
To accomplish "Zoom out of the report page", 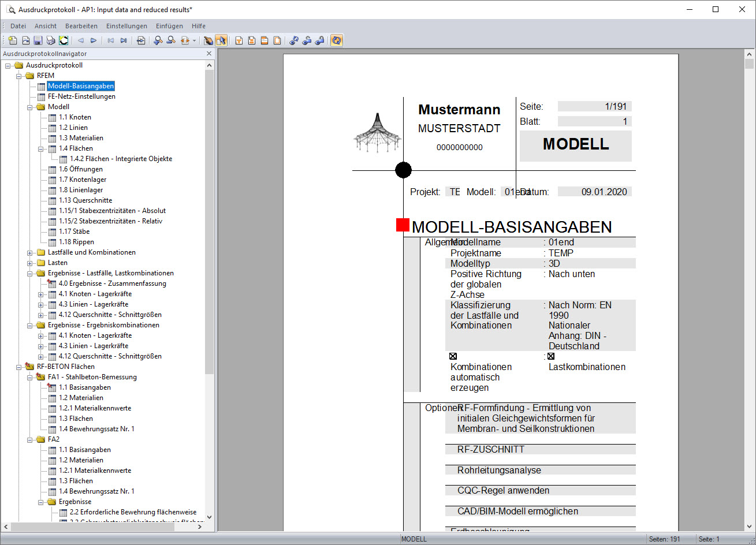I will point(171,40).
